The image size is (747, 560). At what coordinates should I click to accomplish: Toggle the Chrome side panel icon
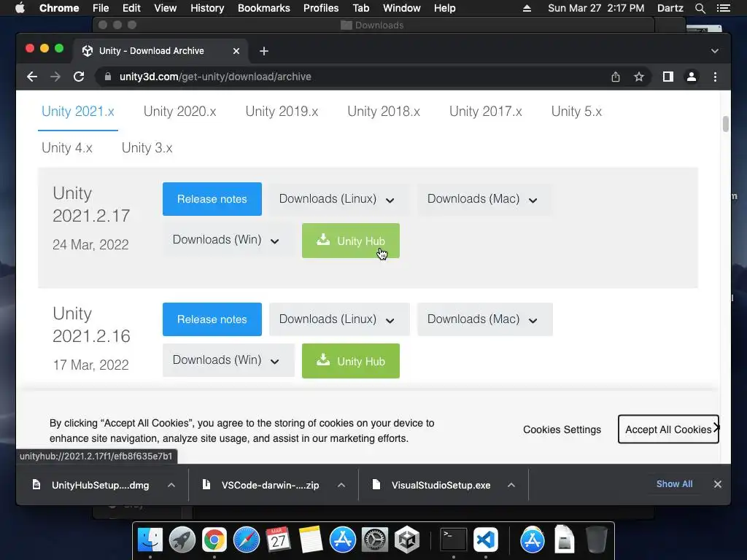click(668, 77)
